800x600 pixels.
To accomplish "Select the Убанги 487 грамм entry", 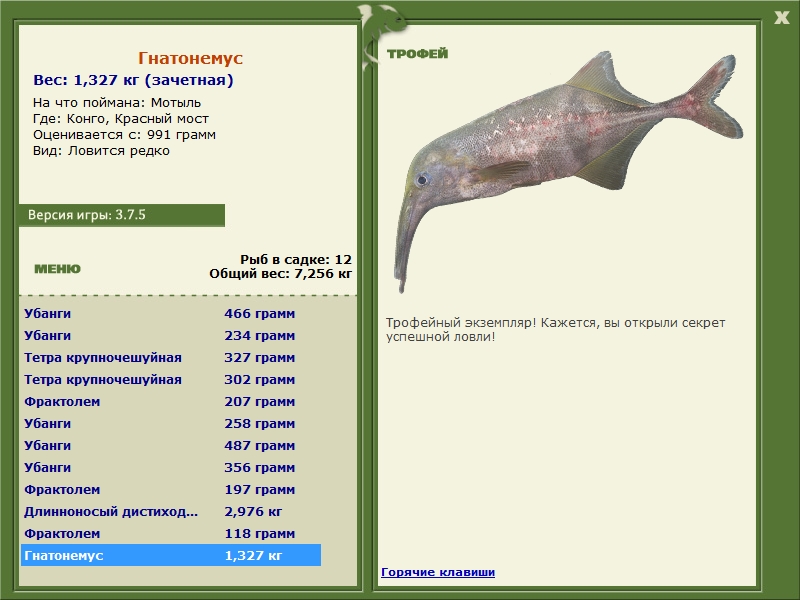I will click(171, 445).
